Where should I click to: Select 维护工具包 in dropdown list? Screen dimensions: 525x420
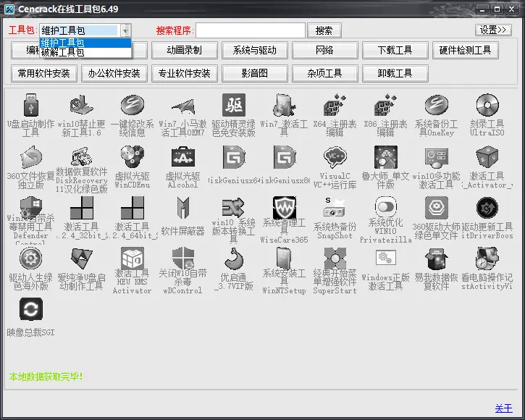coord(85,43)
